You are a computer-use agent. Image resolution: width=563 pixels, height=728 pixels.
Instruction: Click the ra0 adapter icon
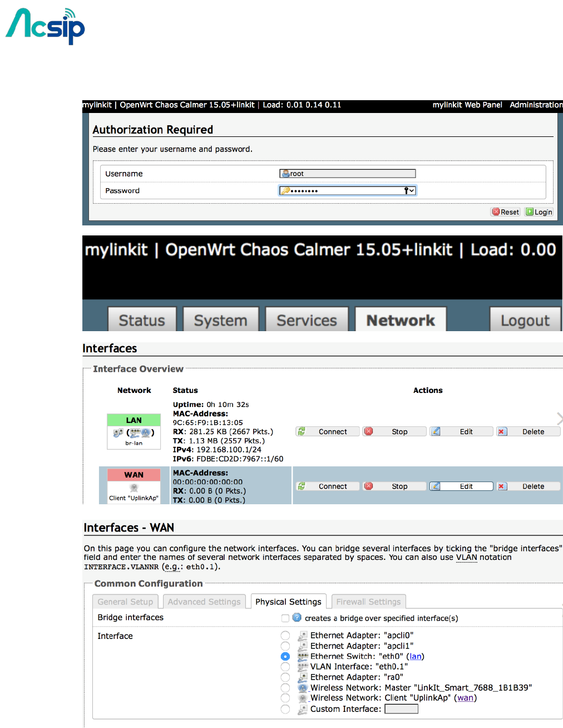coord(303,677)
